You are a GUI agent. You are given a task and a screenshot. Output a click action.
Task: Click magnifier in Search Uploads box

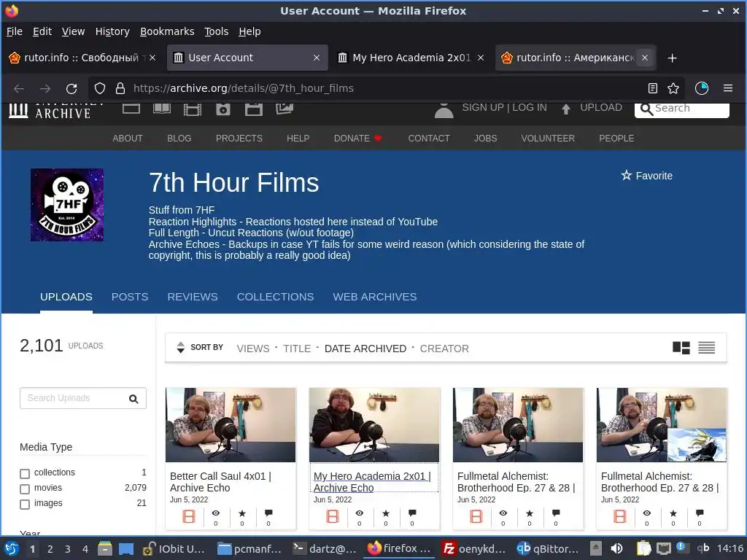tap(134, 399)
